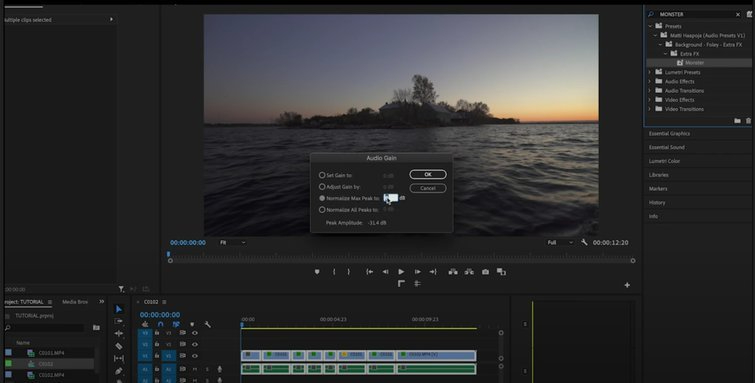Step back one frame

(385, 272)
